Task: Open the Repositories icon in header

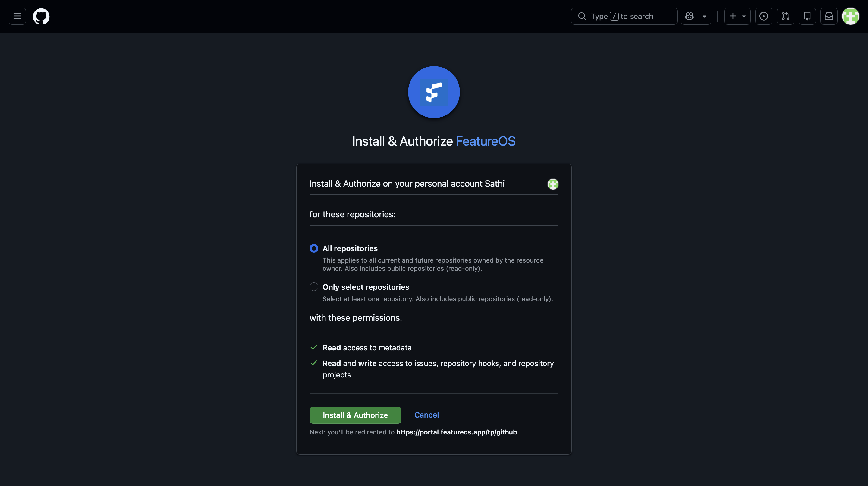Action: pyautogui.click(x=807, y=16)
